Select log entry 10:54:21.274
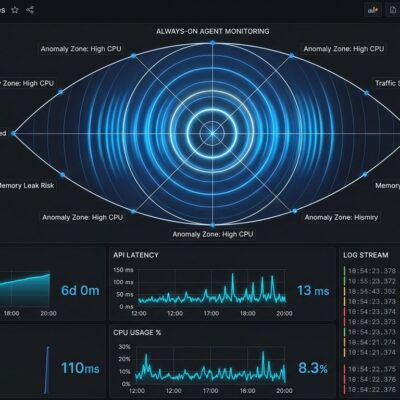The height and width of the screenshot is (400, 400). tap(372, 342)
